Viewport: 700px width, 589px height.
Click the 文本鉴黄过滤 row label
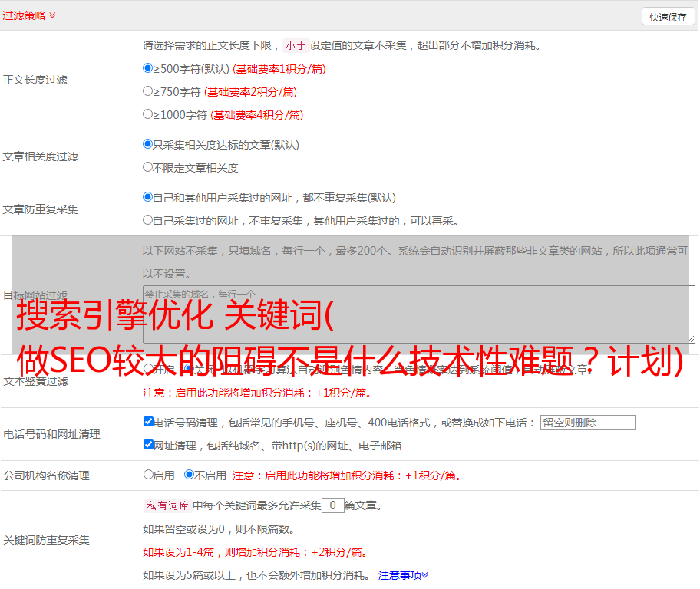tap(36, 381)
